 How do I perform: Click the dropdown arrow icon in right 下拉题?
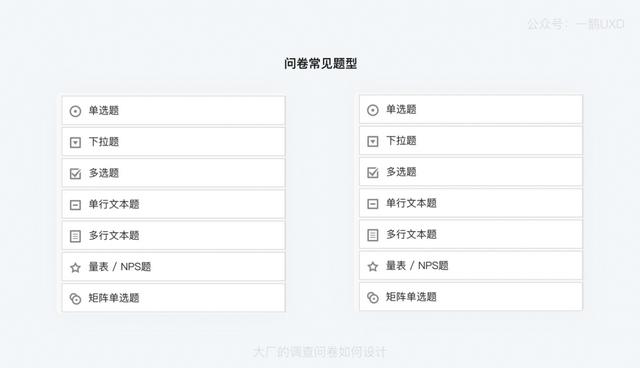click(x=373, y=141)
